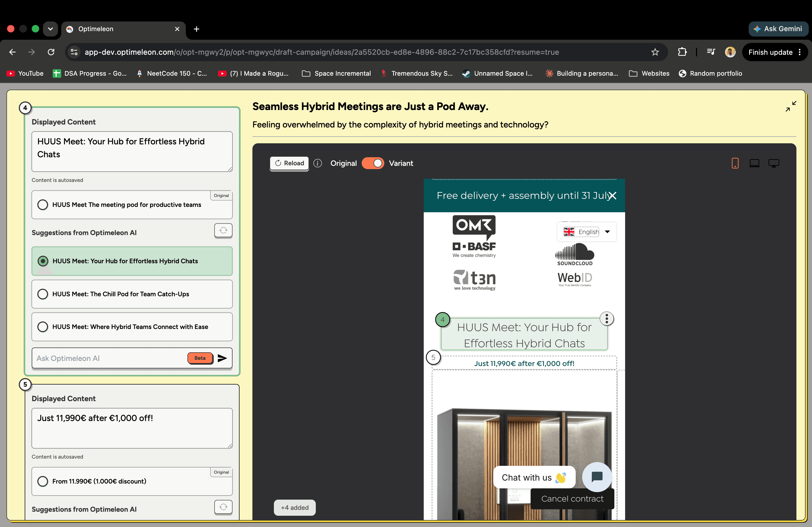The width and height of the screenshot is (812, 527).
Task: Click the browser forward arrow
Action: point(31,52)
